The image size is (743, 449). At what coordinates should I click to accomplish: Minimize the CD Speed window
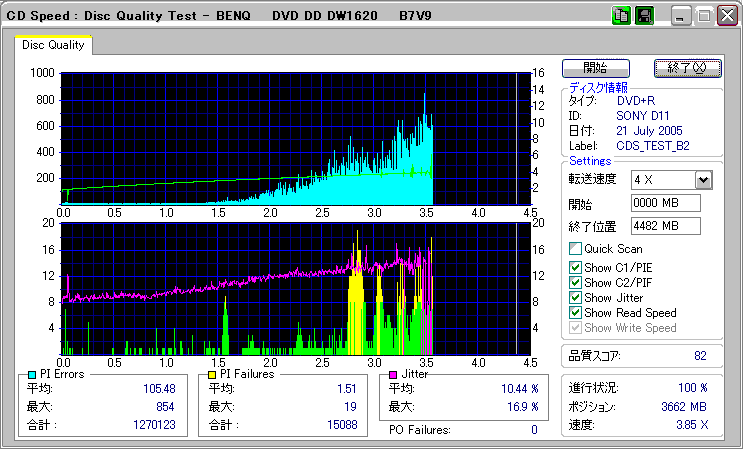click(x=681, y=16)
